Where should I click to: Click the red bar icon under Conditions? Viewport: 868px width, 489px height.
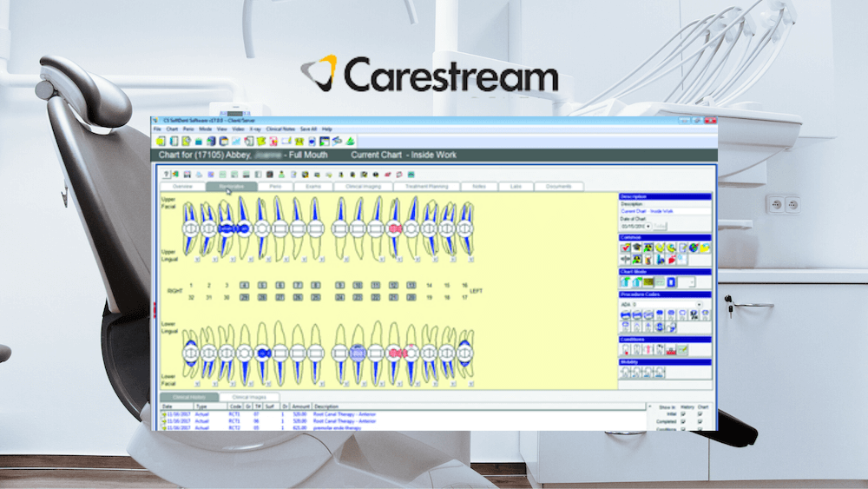pyautogui.click(x=671, y=350)
